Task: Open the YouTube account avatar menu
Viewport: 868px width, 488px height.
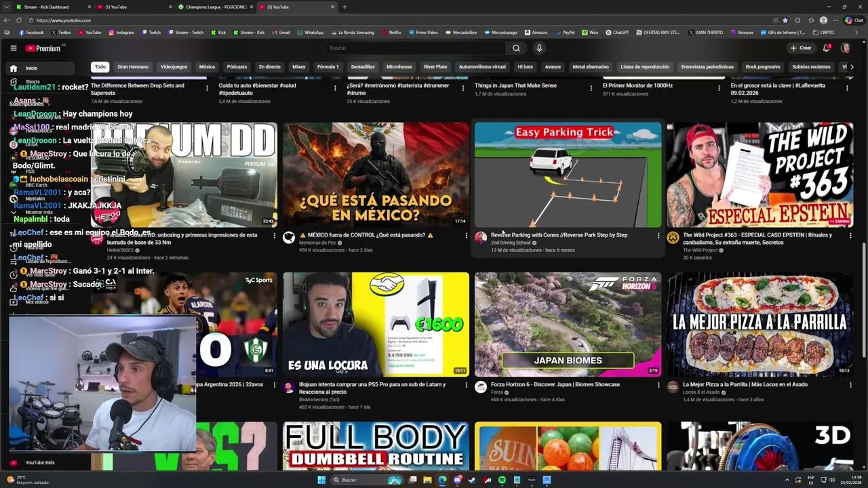Action: click(846, 48)
